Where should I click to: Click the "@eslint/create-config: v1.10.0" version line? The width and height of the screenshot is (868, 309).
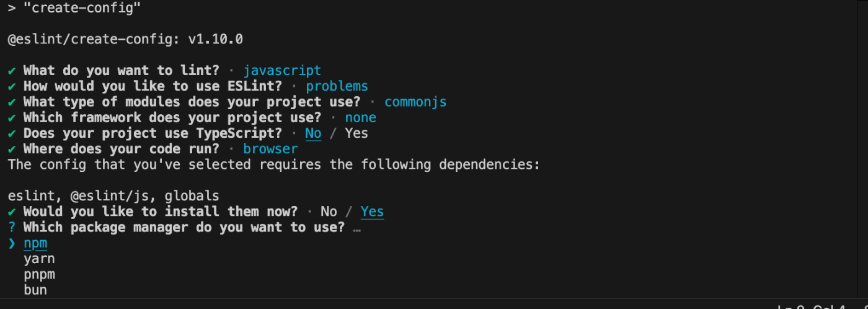(x=125, y=39)
